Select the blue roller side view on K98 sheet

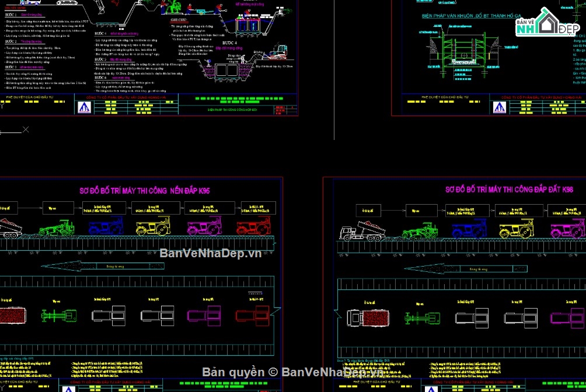[x=469, y=229]
